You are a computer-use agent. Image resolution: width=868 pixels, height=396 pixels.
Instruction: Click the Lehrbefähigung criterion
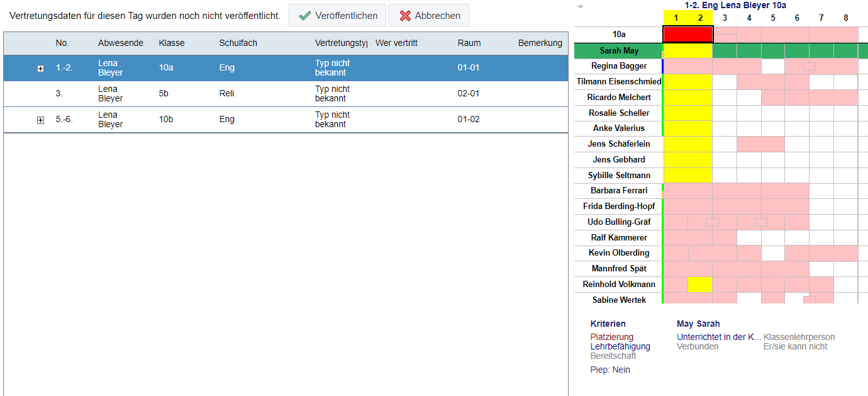coord(620,346)
